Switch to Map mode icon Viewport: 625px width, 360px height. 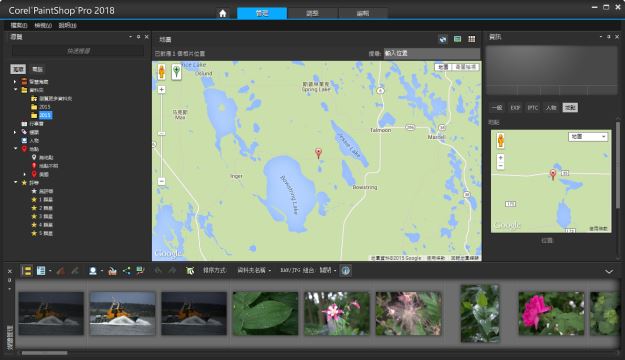tap(443, 39)
